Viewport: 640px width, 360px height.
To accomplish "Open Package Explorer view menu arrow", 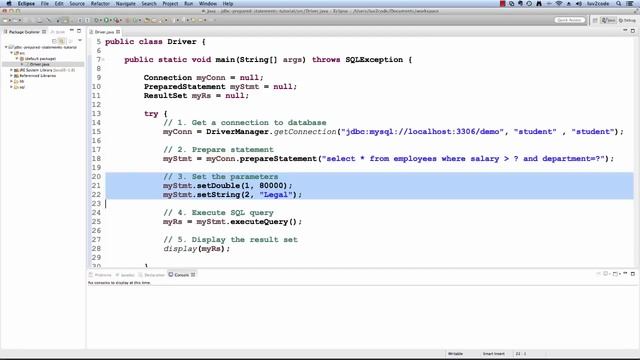I will coord(80,41).
